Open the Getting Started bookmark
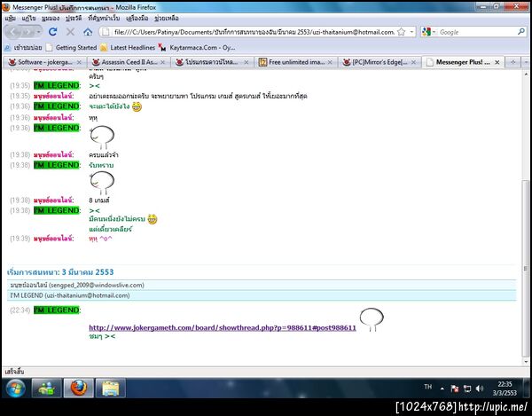This screenshot has width=532, height=416. click(72, 48)
